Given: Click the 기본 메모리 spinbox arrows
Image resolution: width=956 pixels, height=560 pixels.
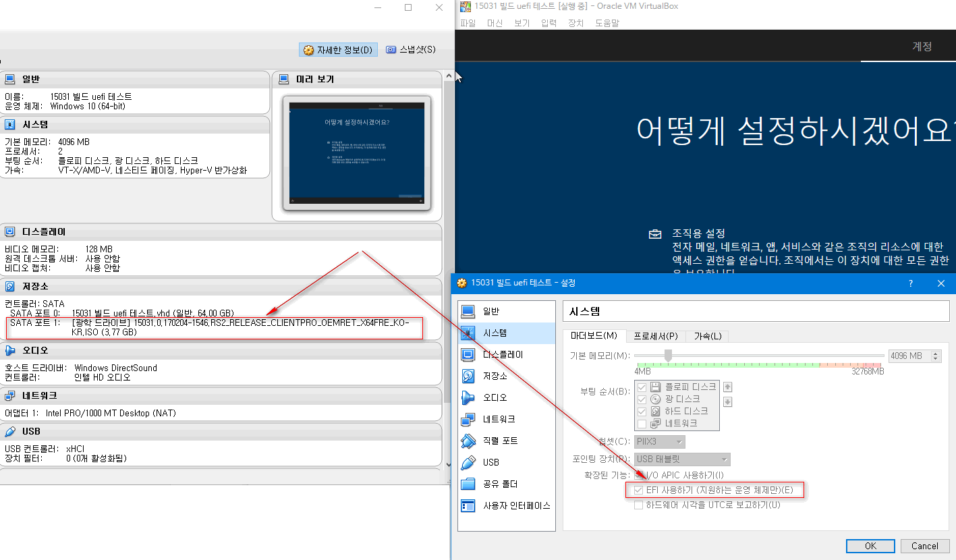Looking at the screenshot, I should tap(936, 356).
